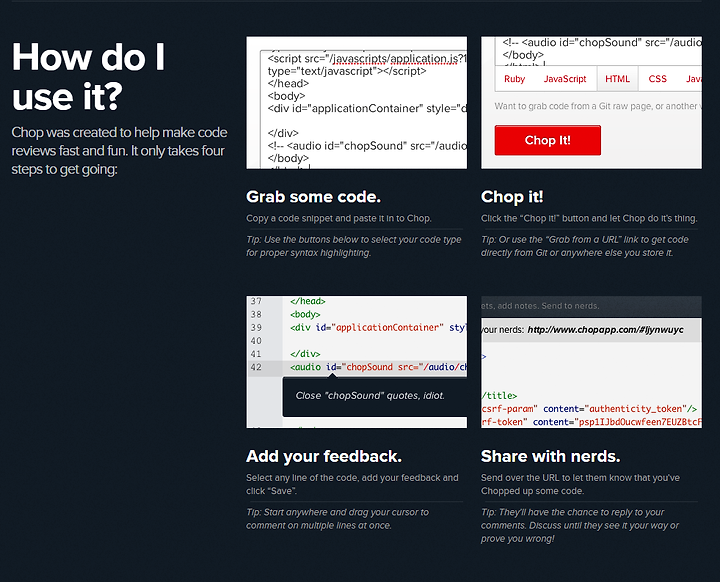Open the Share with nerds screenshot thumbnail
The width and height of the screenshot is (720, 582).
coord(591,362)
